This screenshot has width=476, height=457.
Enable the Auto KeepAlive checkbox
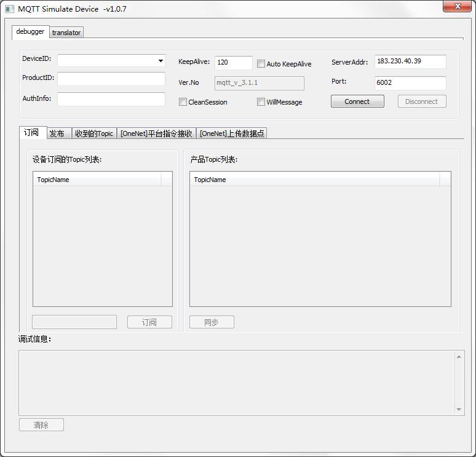(261, 64)
